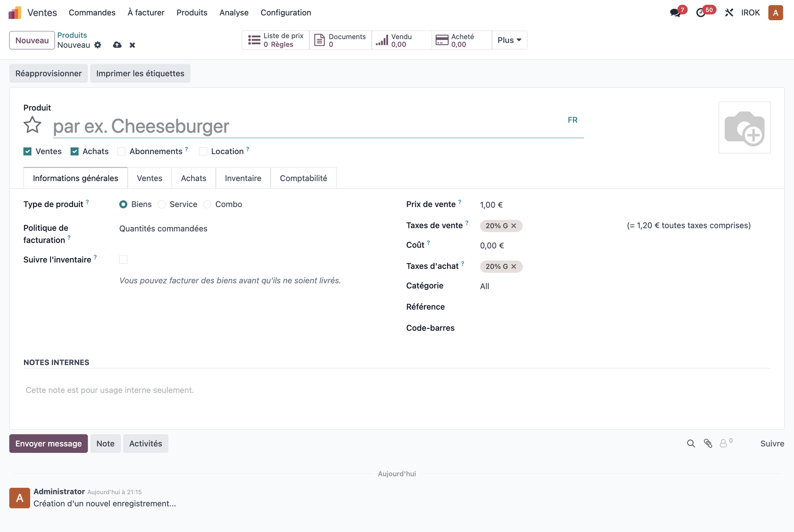The width and height of the screenshot is (794, 532).
Task: Open the Configuration menu
Action: [286, 12]
